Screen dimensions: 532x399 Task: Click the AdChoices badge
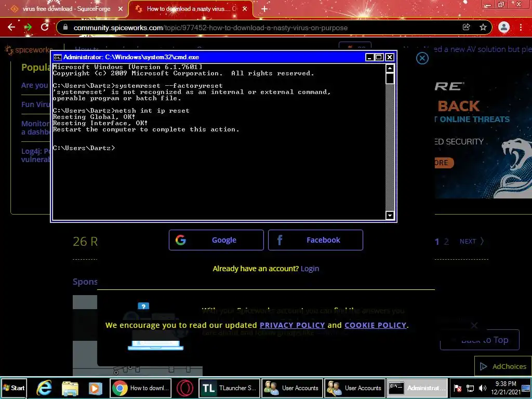click(503, 366)
